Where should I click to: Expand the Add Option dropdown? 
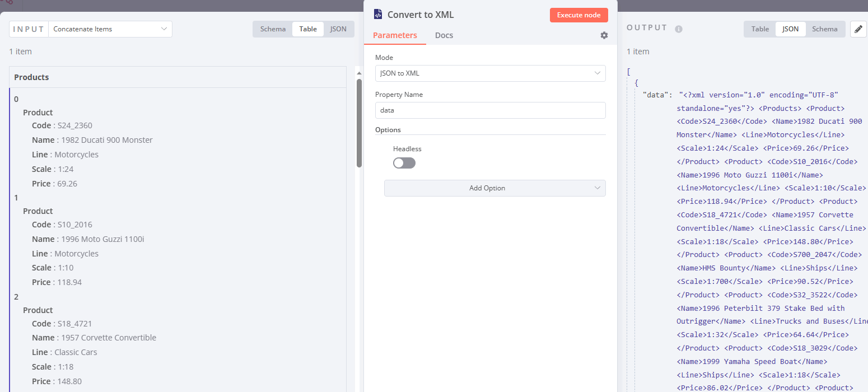tap(494, 188)
